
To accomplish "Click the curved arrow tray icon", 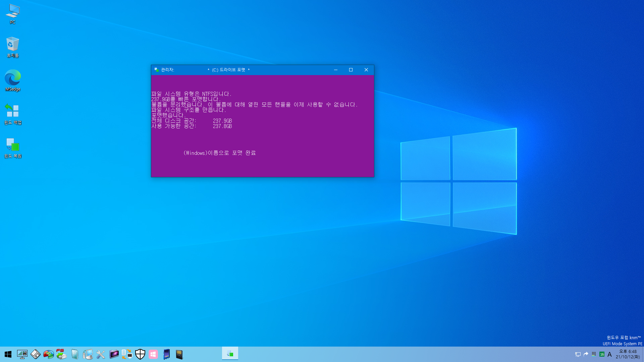I will pyautogui.click(x=586, y=354).
